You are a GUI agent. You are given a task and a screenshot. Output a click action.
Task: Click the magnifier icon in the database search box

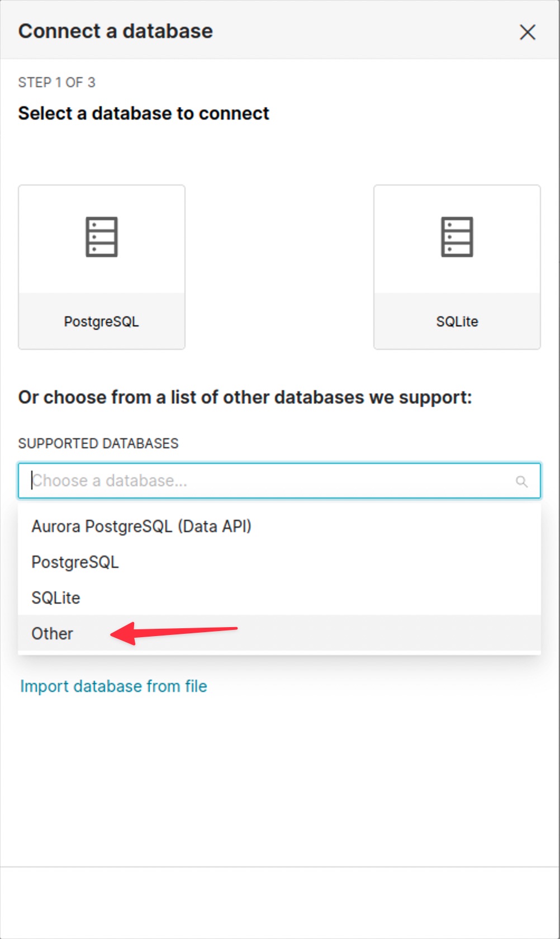pyautogui.click(x=521, y=481)
